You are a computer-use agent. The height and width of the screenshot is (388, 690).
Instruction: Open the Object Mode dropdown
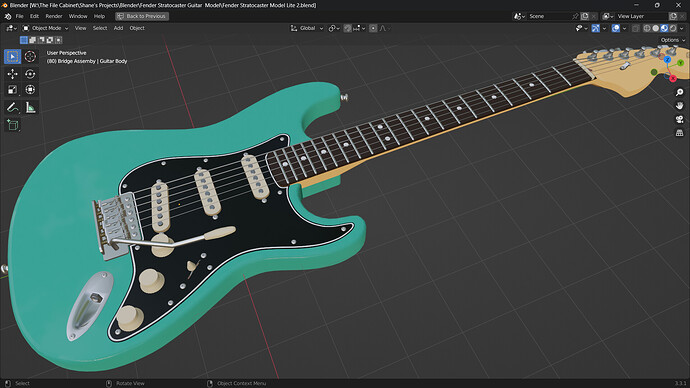[46, 28]
